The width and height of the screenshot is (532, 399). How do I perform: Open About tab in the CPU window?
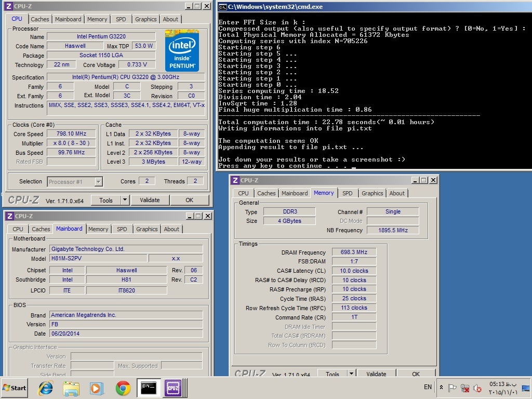(x=170, y=19)
